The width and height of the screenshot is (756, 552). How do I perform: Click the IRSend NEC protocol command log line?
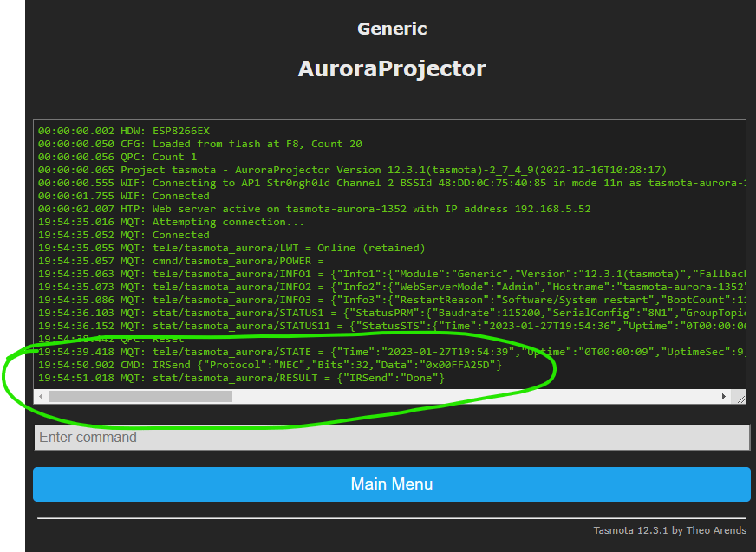pyautogui.click(x=269, y=365)
